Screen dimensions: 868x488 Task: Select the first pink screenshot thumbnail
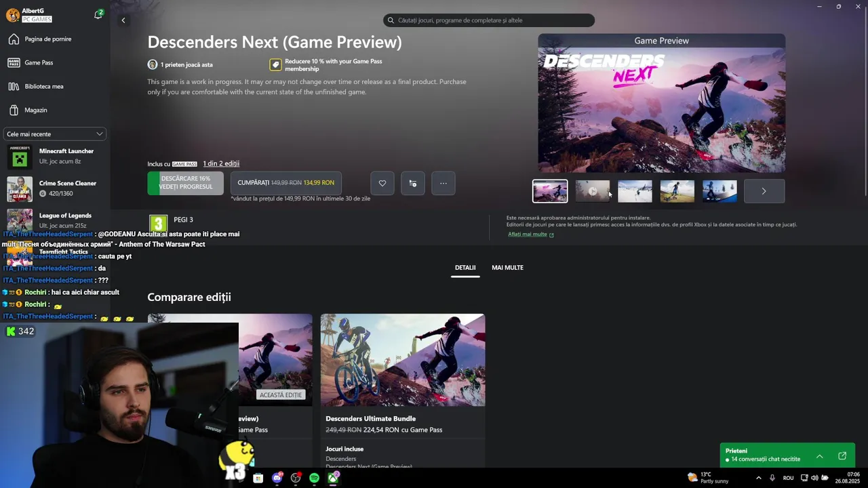(x=550, y=191)
